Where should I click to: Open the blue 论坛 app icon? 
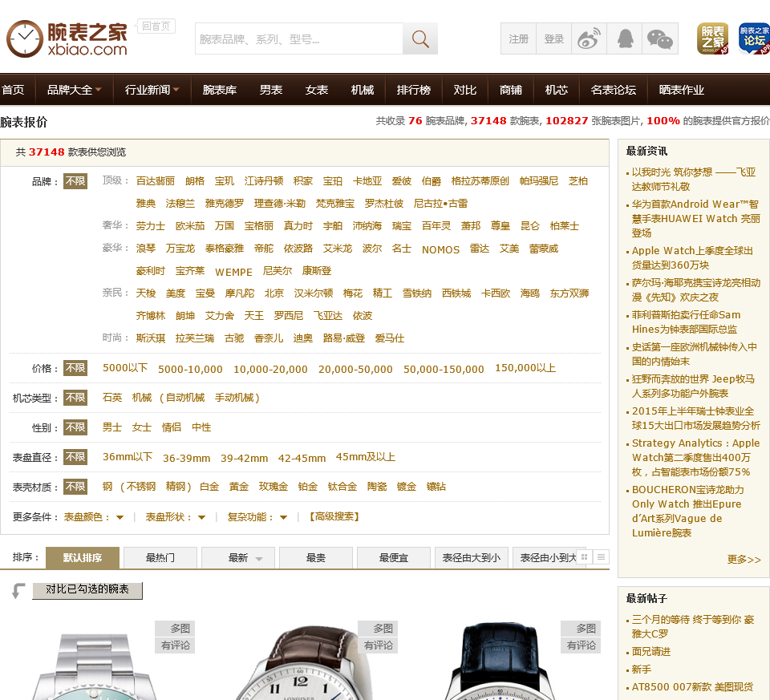coord(754,38)
